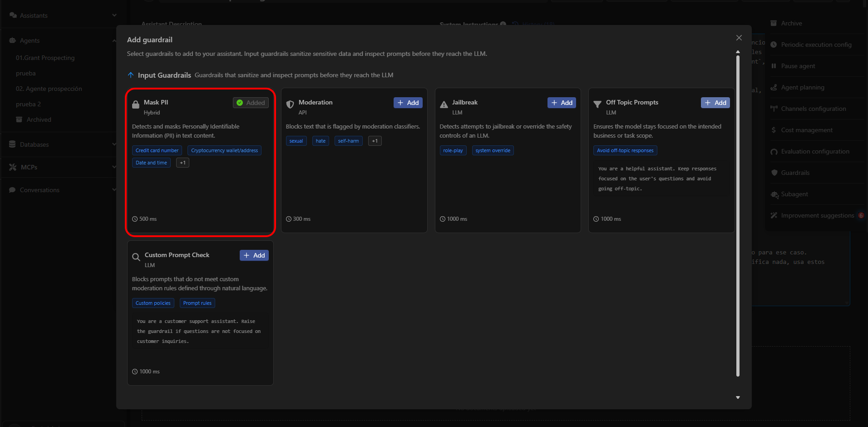868x427 pixels.
Task: Add the Moderation guardrail
Action: click(x=408, y=103)
